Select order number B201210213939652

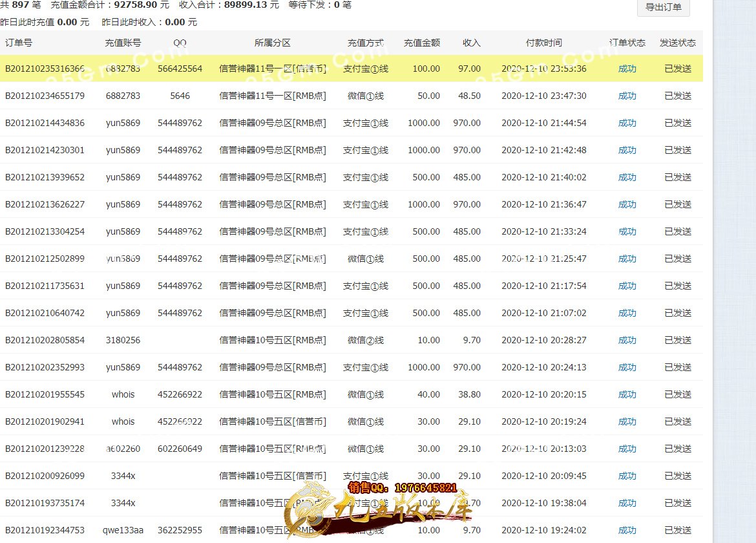point(45,177)
